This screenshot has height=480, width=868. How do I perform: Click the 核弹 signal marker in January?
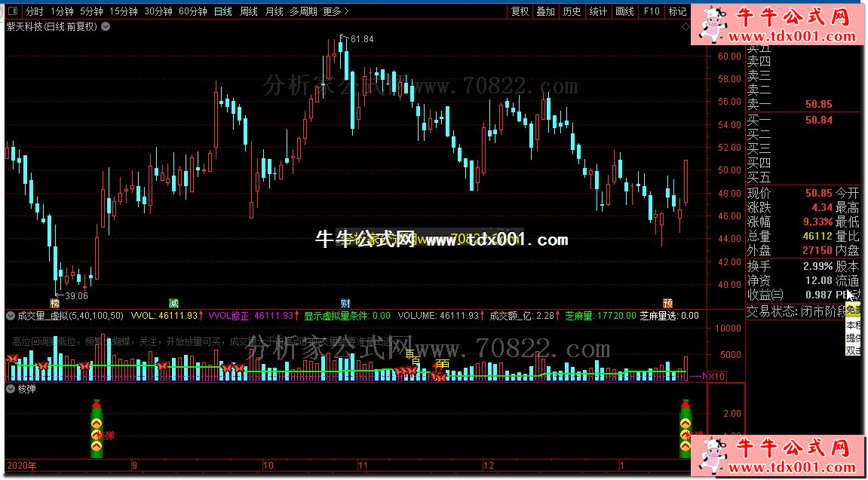point(686,429)
